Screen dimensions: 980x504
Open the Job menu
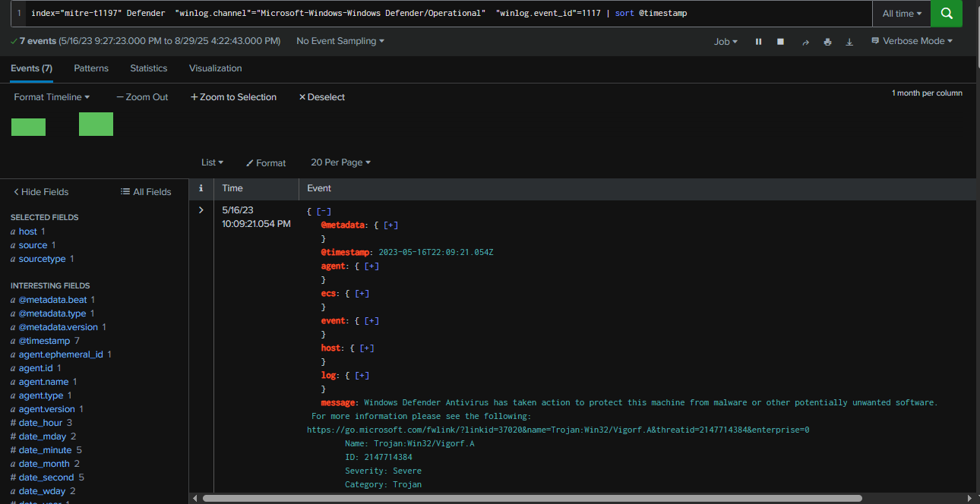[726, 42]
